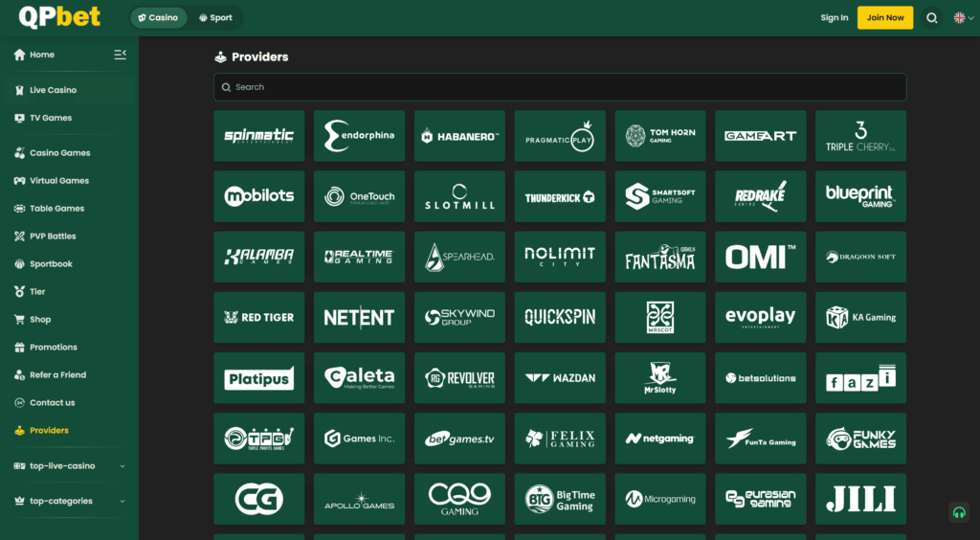Select the Wazdan provider tile
Viewport: 980px width, 540px height.
[x=560, y=377]
